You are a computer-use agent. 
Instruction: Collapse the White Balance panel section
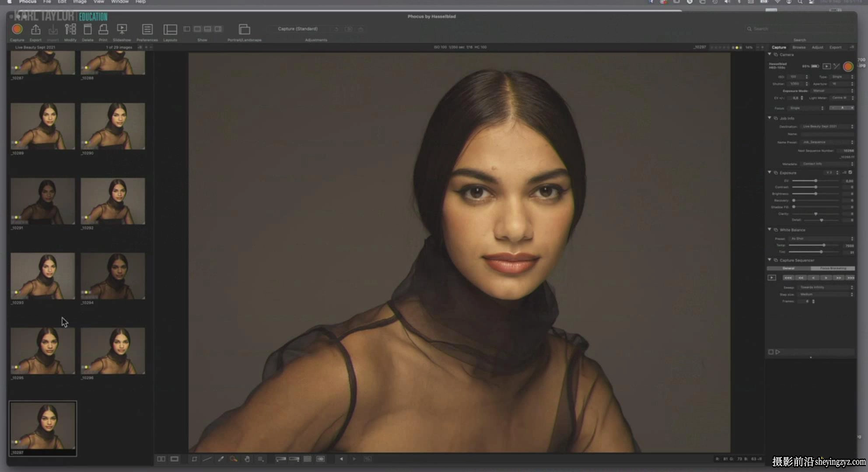click(770, 229)
